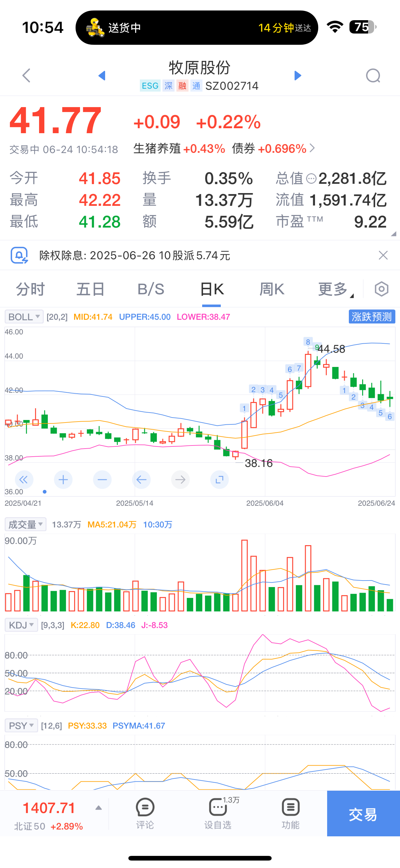Tap the 通 connect badge
The height and width of the screenshot is (868, 400).
[x=196, y=86]
